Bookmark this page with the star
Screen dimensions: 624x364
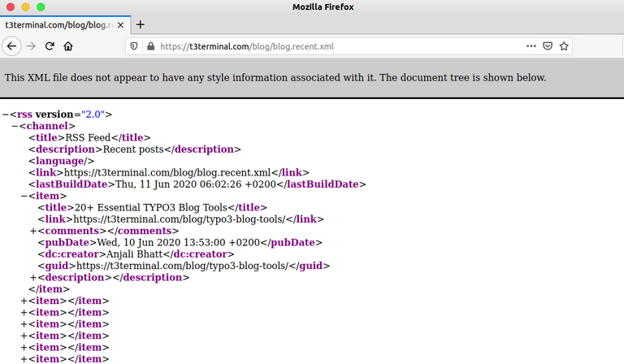click(x=564, y=46)
